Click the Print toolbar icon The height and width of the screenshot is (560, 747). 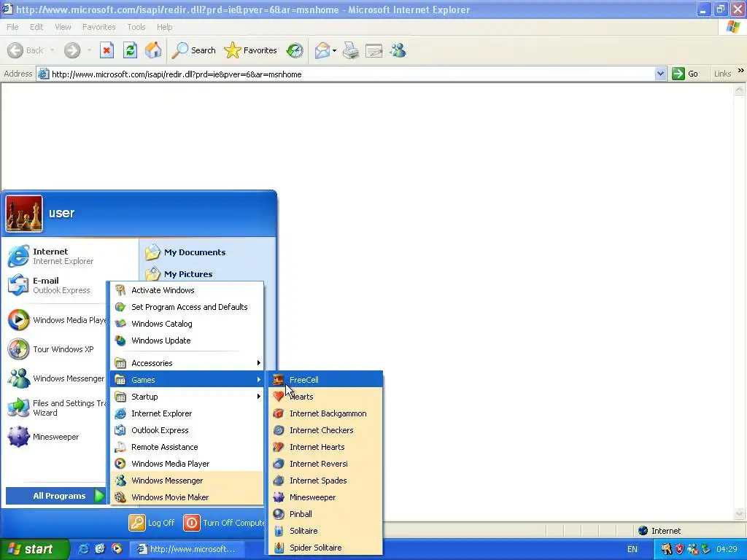tap(351, 50)
